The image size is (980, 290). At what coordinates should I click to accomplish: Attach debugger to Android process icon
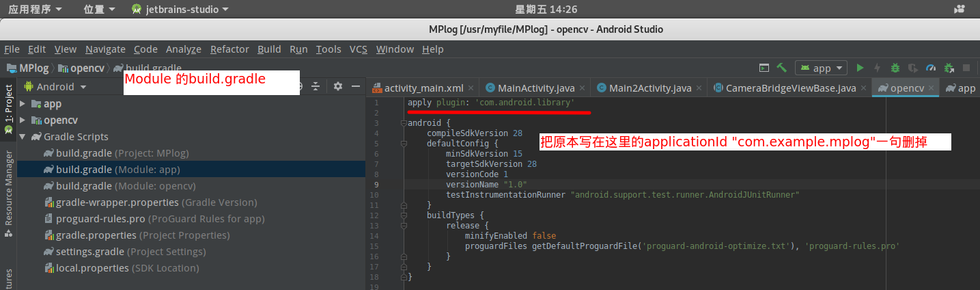[949, 68]
